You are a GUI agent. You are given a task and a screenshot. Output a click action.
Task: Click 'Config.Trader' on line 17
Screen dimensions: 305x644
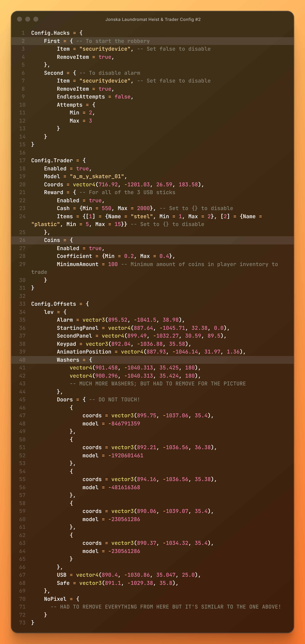click(52, 160)
